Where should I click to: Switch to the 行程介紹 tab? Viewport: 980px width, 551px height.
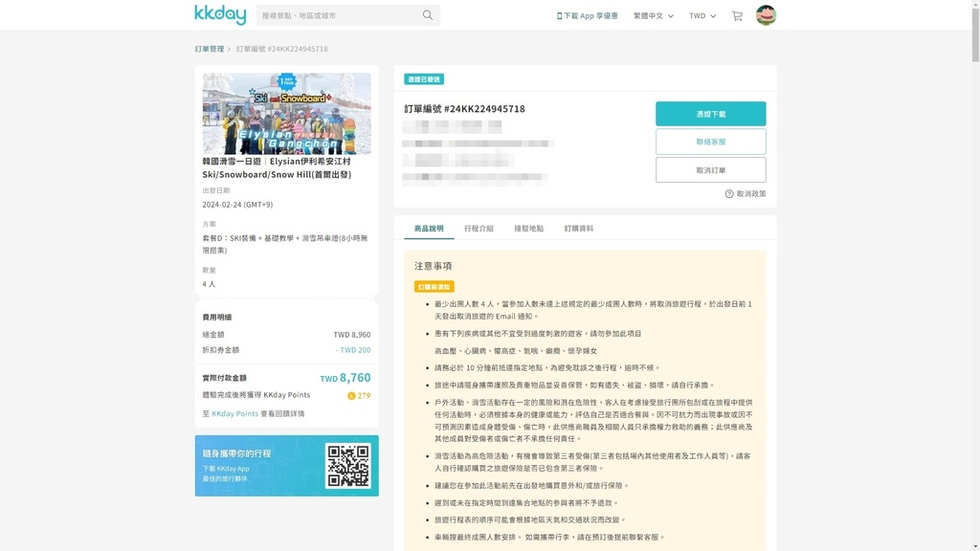click(x=479, y=229)
